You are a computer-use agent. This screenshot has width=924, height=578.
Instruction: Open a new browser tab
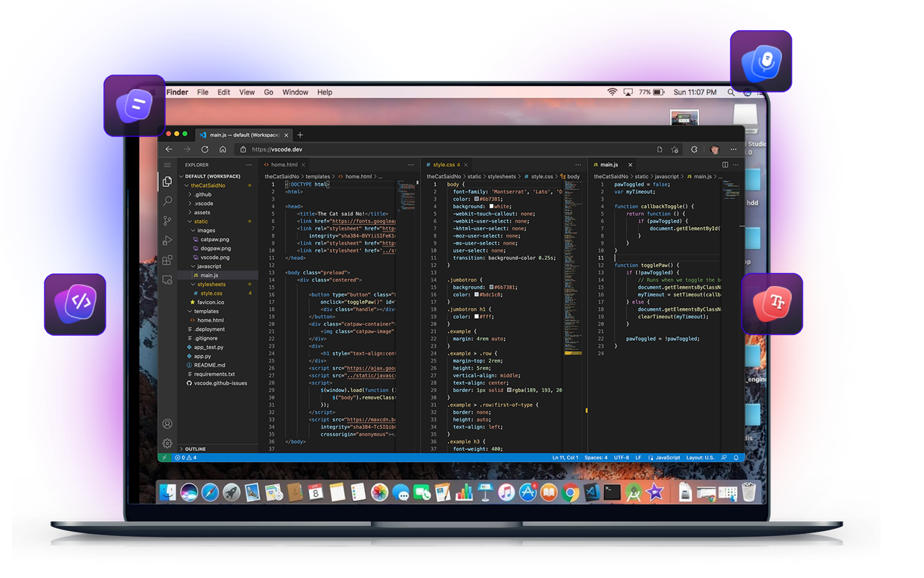(300, 135)
